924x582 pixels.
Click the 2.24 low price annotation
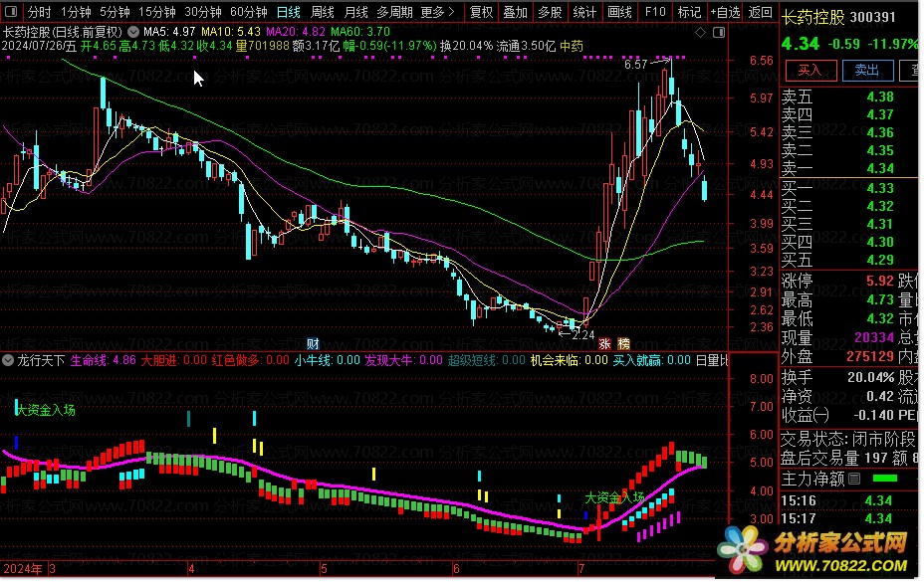[x=583, y=335]
